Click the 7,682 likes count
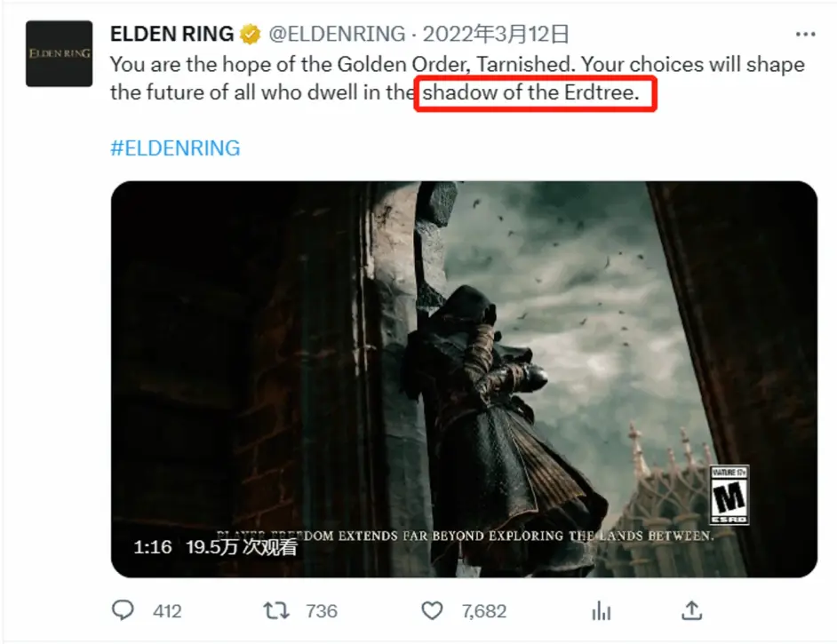Screen dimensions: 837x644 pyautogui.click(x=484, y=611)
